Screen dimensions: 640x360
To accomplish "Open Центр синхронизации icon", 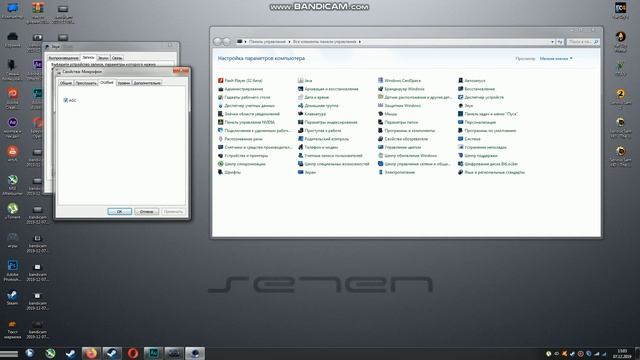I will [x=220, y=164].
